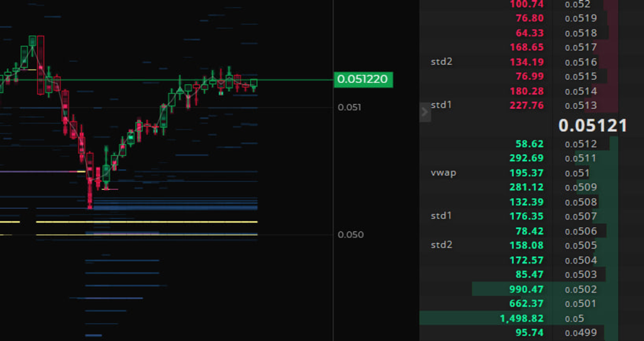Click the 168.65 ask size at 0.0517
The width and height of the screenshot is (644, 341).
click(x=527, y=47)
